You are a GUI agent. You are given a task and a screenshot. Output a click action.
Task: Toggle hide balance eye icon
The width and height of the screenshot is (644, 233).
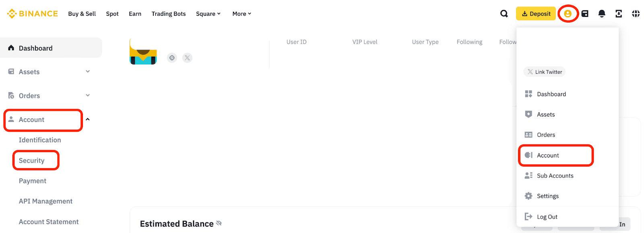coord(219,223)
